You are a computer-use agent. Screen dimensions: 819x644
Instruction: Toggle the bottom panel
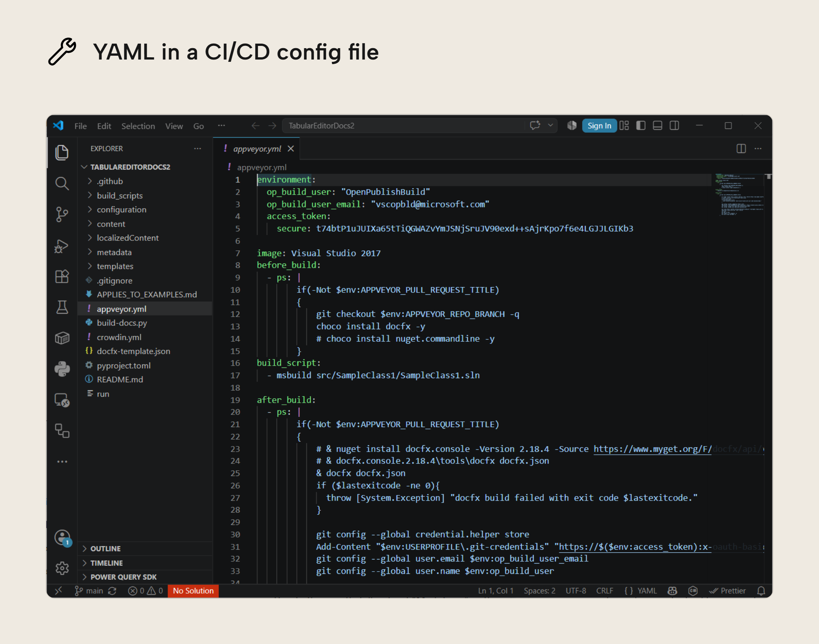pyautogui.click(x=657, y=126)
